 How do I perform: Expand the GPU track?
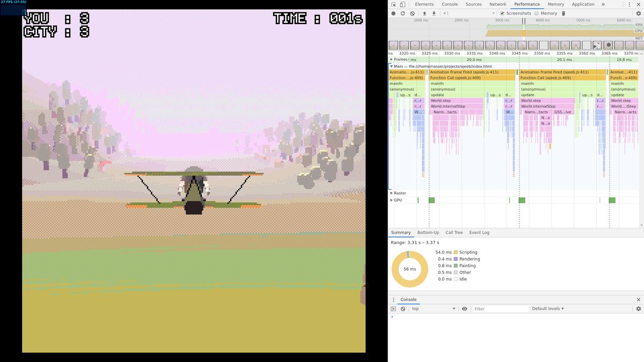(392, 200)
